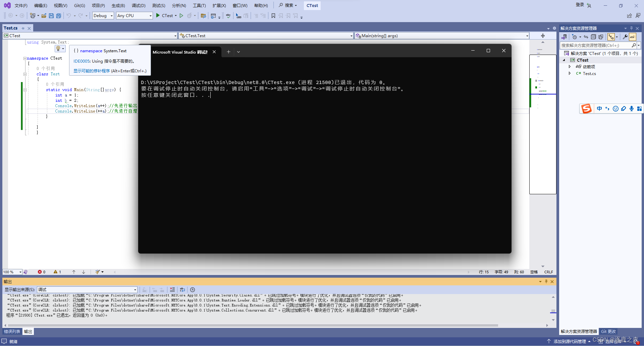644x346 pixels.
Task: Open the Debug configuration dropdown
Action: (x=103, y=16)
